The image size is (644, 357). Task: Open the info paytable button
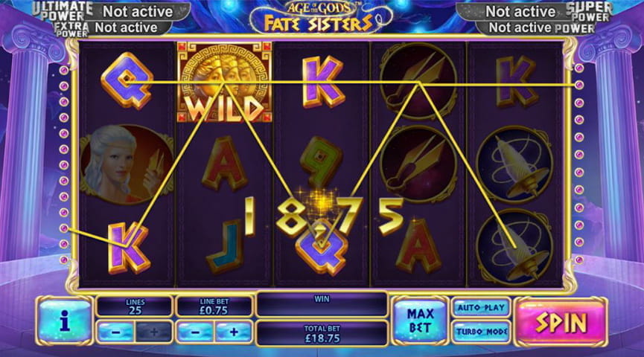[65, 321]
